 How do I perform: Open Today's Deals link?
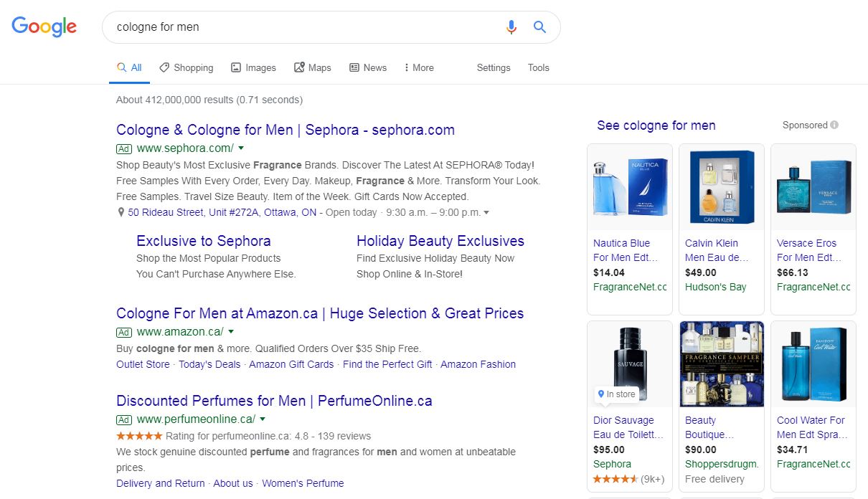pyautogui.click(x=209, y=364)
